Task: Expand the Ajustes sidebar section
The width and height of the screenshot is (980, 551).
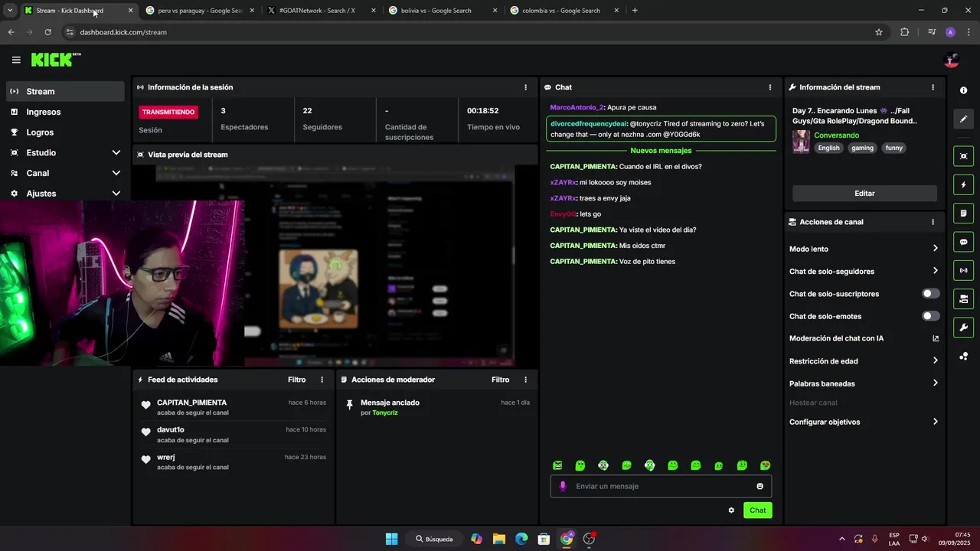Action: (x=66, y=194)
